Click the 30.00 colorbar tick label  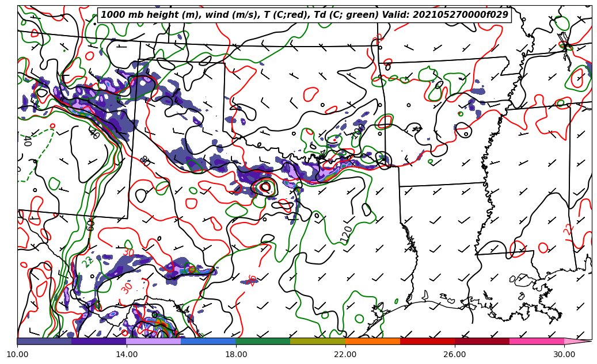pyautogui.click(x=564, y=354)
